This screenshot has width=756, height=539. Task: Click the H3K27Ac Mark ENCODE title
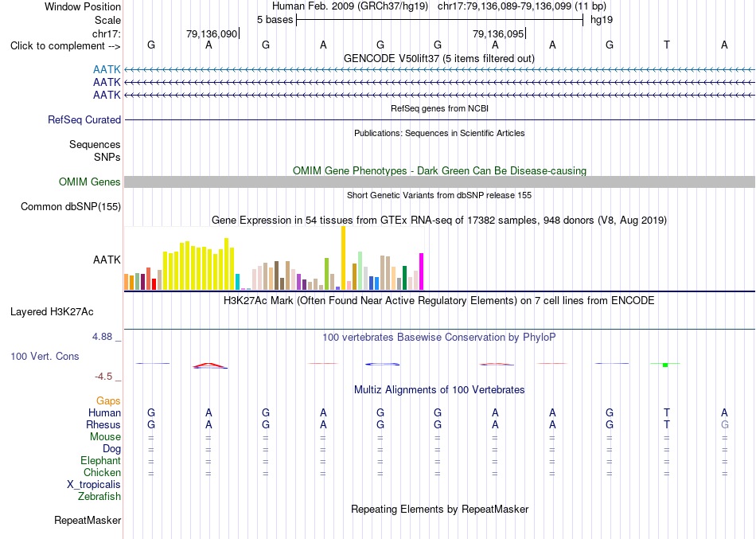(x=439, y=301)
